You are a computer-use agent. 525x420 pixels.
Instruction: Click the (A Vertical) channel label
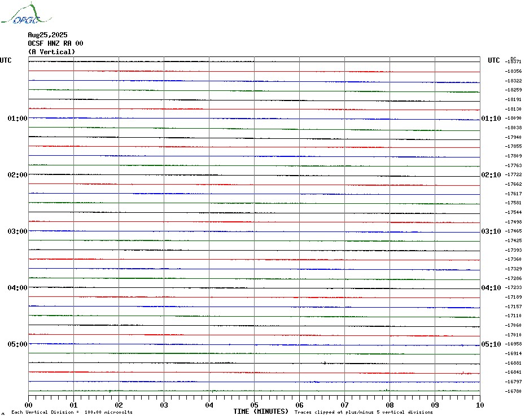(51, 52)
